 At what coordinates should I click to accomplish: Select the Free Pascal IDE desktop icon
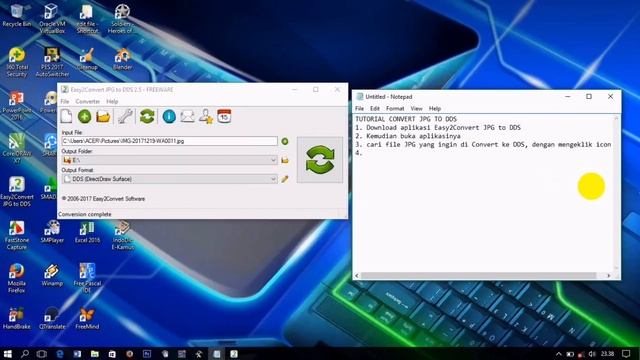(87, 278)
